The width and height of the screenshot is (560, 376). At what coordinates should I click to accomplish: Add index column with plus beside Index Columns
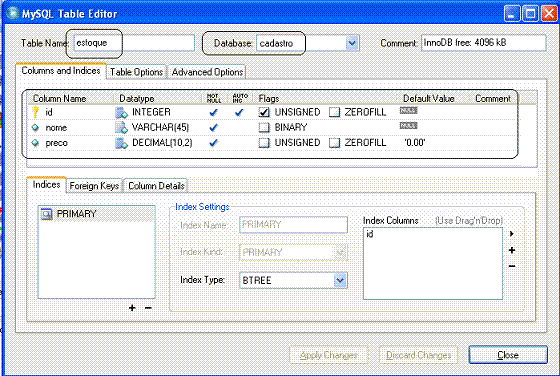tap(512, 250)
